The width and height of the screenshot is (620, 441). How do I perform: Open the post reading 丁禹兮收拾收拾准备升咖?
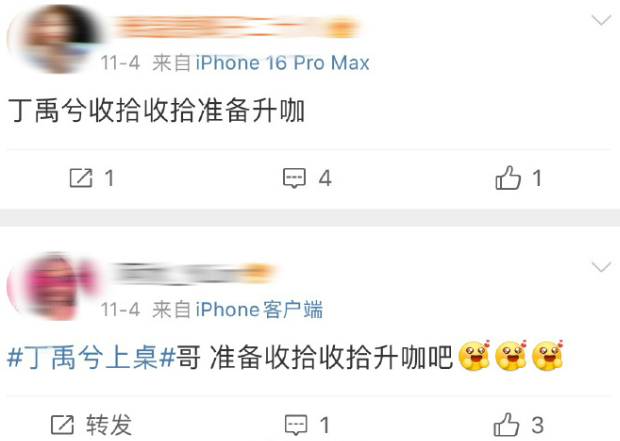click(156, 111)
